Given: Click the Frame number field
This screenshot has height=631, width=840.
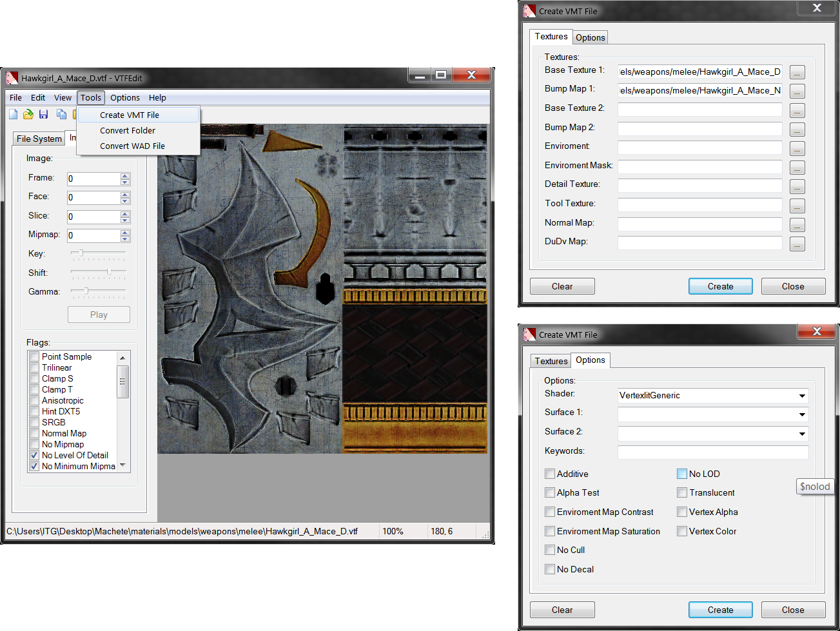Looking at the screenshot, I should click(94, 179).
